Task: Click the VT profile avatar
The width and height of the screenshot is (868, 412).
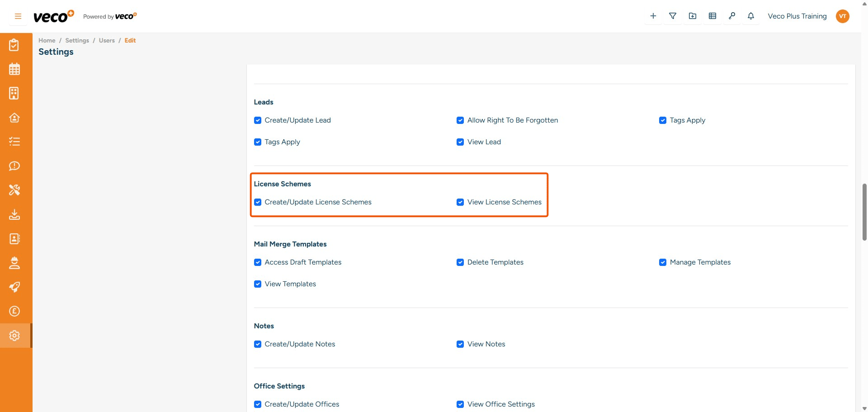Action: tap(843, 16)
